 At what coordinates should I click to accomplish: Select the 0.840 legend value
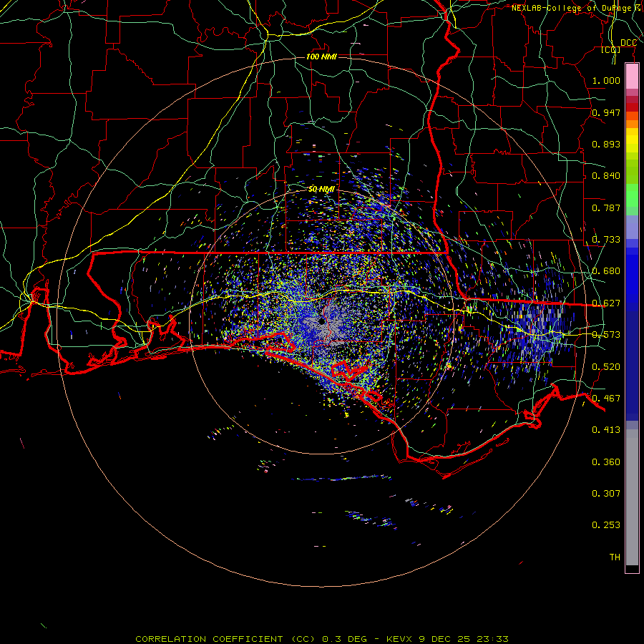point(606,176)
